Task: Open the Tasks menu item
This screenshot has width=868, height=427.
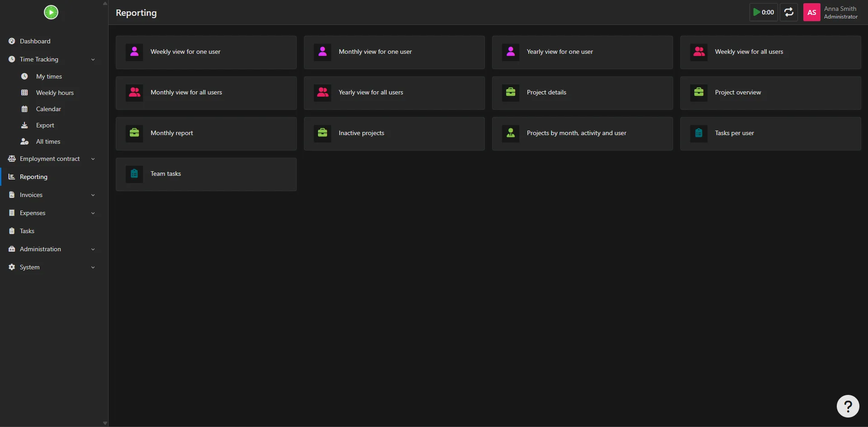Action: coord(51,231)
